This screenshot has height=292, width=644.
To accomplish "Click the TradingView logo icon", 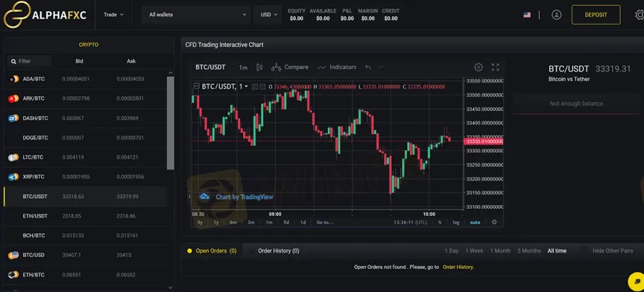I will tap(204, 197).
